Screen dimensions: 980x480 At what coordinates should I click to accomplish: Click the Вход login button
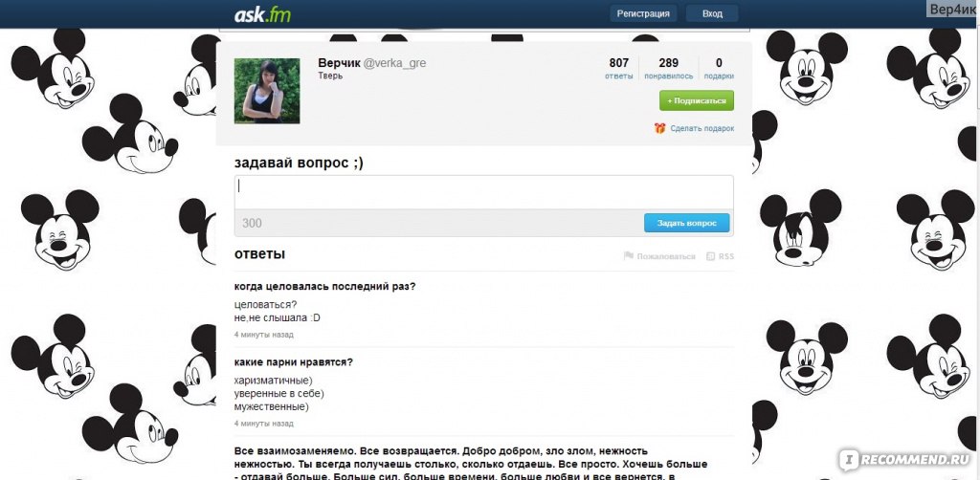712,13
